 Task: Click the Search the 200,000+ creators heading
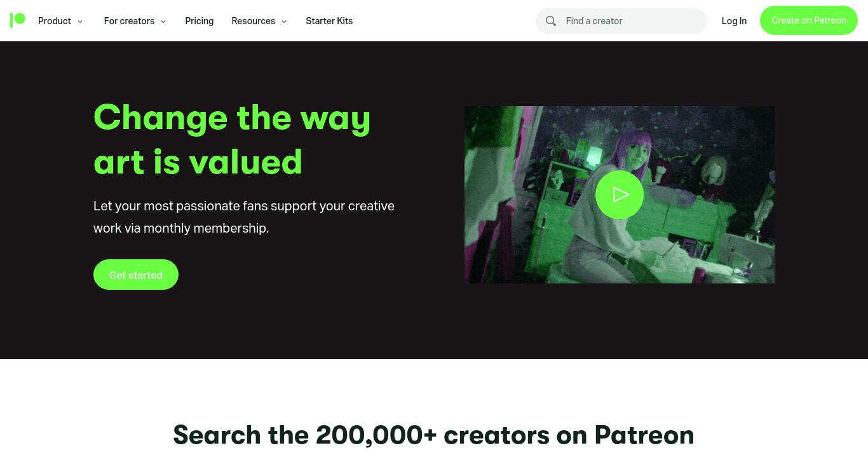[x=433, y=435]
